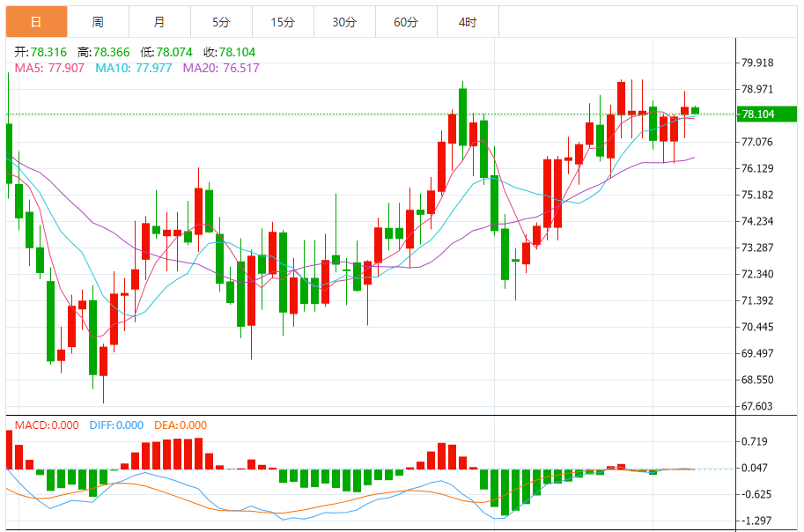
Task: Switch to the 周 weekly tab
Action: point(98,22)
